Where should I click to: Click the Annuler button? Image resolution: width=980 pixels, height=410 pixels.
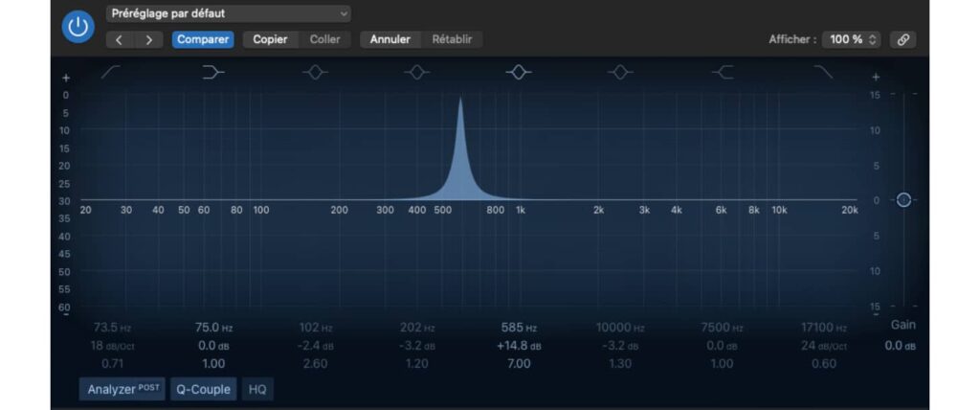click(x=390, y=39)
